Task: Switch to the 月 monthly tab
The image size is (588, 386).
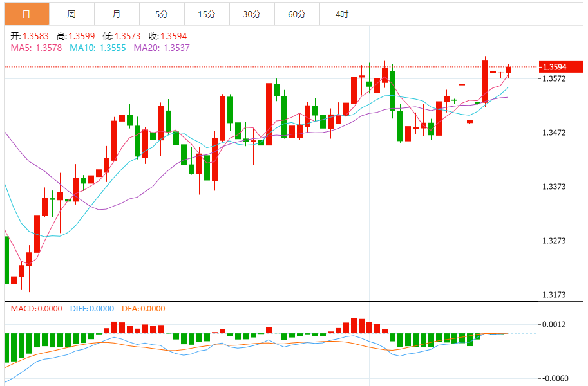Action: coord(117,14)
